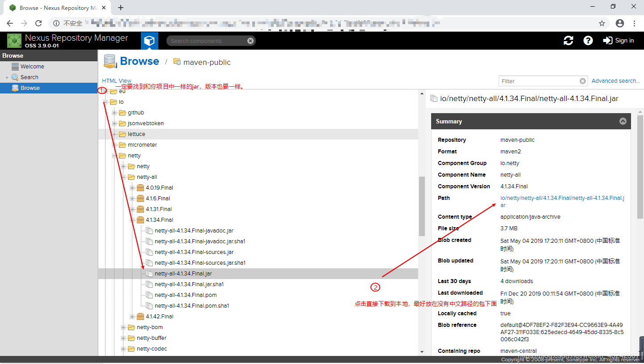Select the jsonwebtoken tree row
644x364 pixels.
[258, 123]
